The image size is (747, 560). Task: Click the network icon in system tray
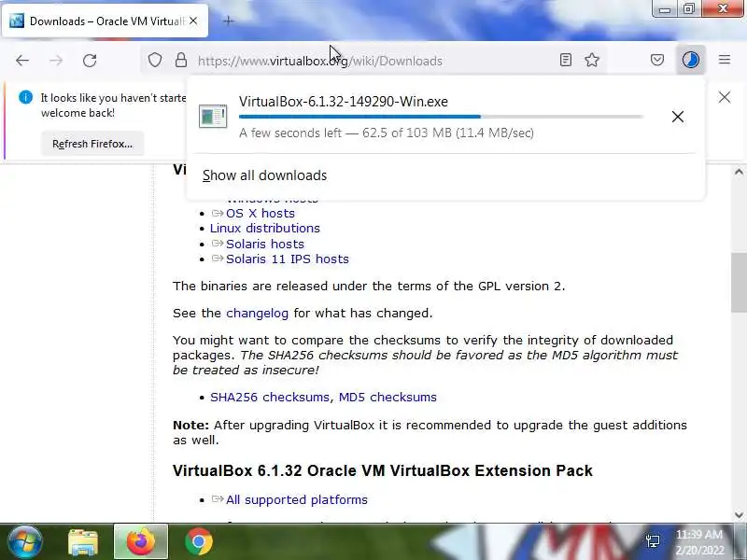[x=653, y=541]
